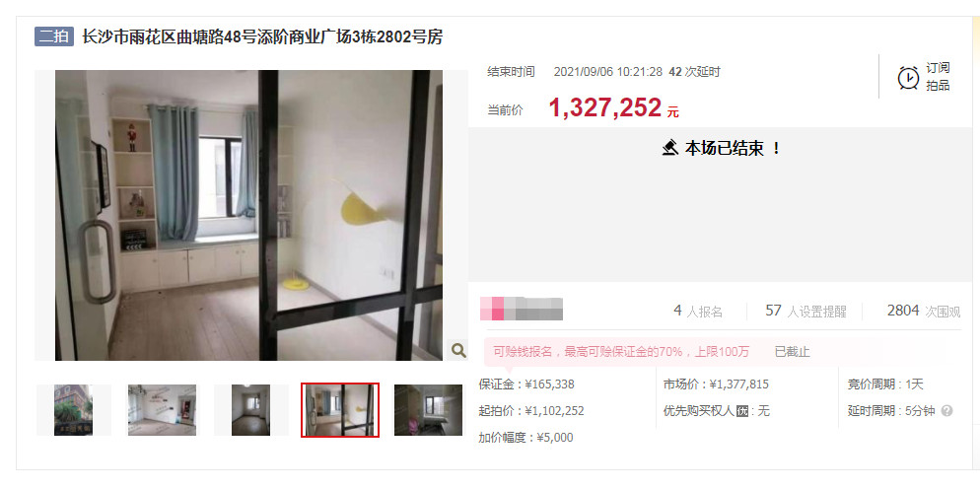Click the 2804 次围观 views count

[924, 311]
